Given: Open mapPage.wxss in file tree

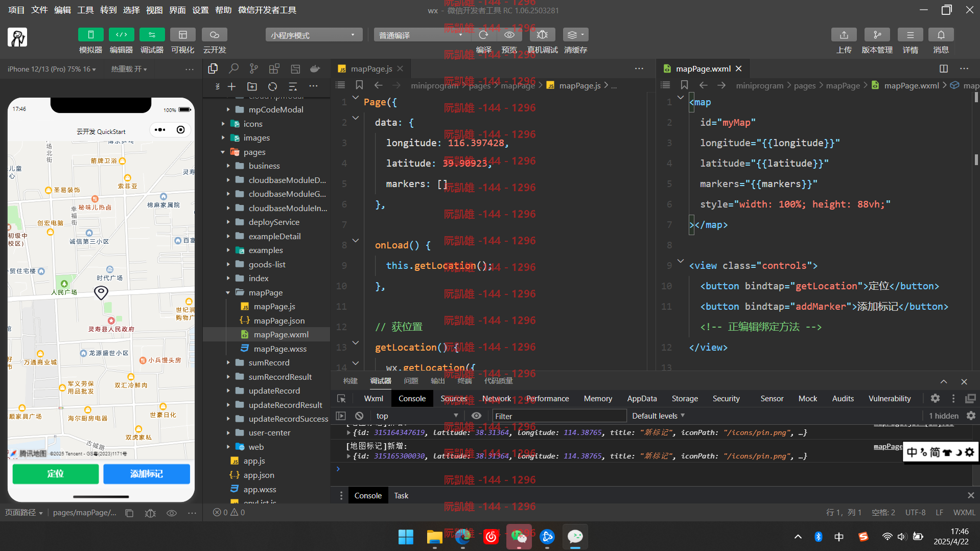Looking at the screenshot, I should click(x=280, y=349).
